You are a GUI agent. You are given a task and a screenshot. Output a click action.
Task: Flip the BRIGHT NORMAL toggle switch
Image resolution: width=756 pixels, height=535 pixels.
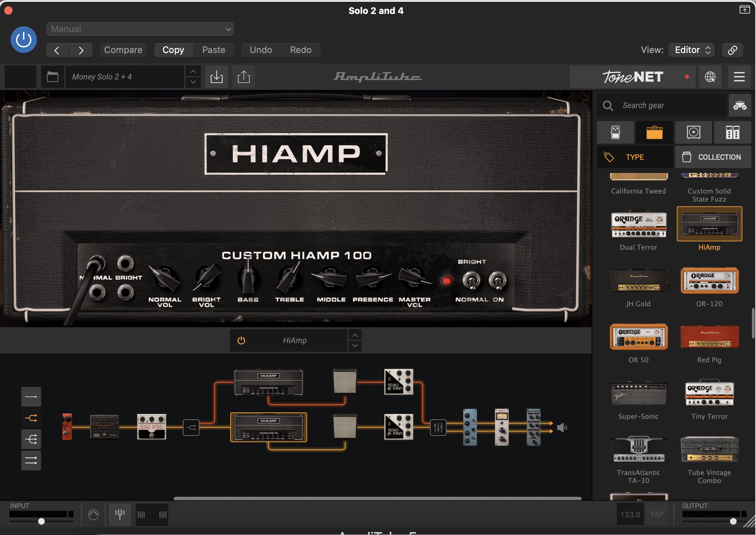point(471,281)
